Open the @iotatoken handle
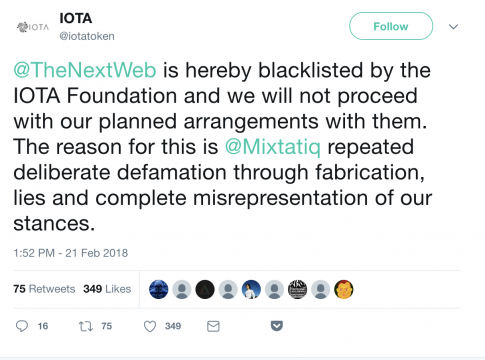This screenshot has height=360, width=485. pyautogui.click(x=87, y=36)
